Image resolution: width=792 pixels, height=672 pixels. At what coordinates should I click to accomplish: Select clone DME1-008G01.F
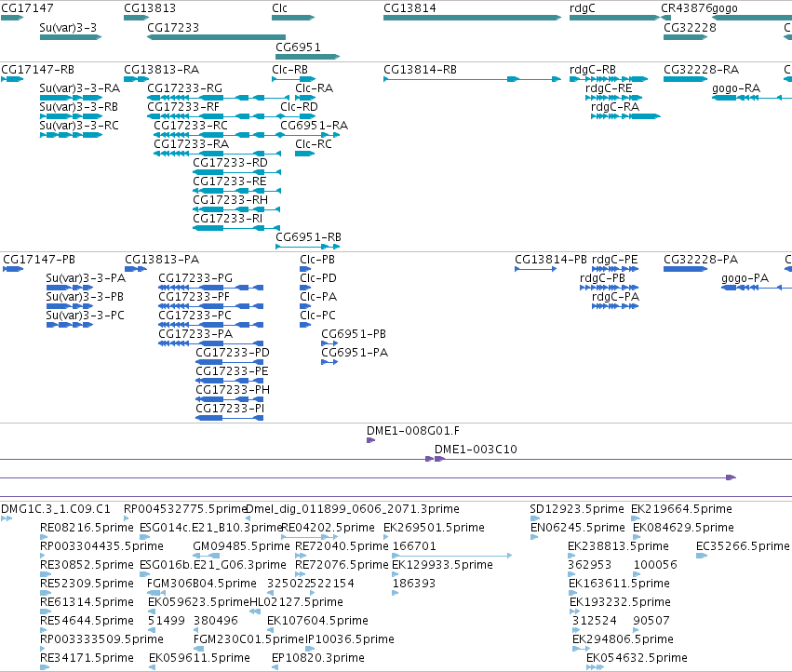pyautogui.click(x=370, y=440)
